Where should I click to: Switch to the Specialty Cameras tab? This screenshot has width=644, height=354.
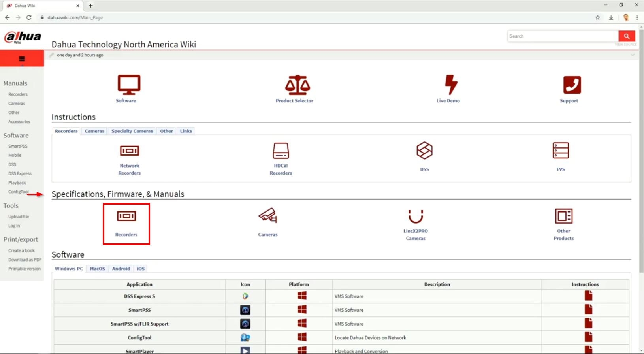pos(132,131)
